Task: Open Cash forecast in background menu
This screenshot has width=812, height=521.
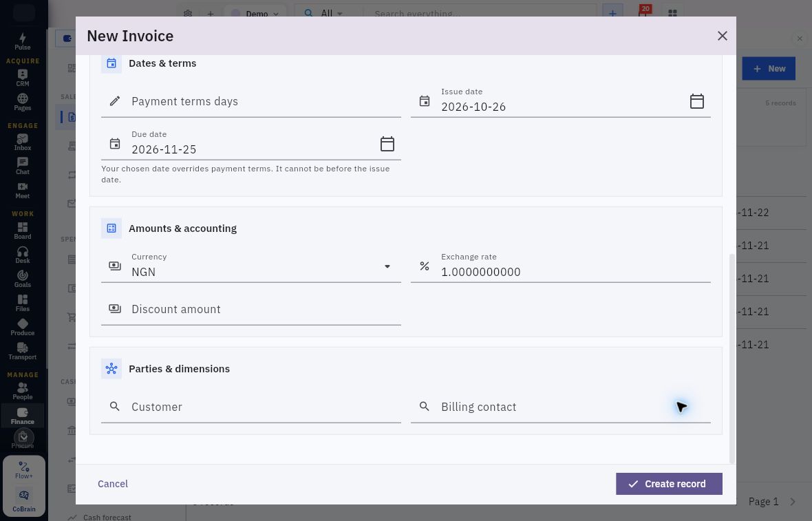Action: (107, 517)
